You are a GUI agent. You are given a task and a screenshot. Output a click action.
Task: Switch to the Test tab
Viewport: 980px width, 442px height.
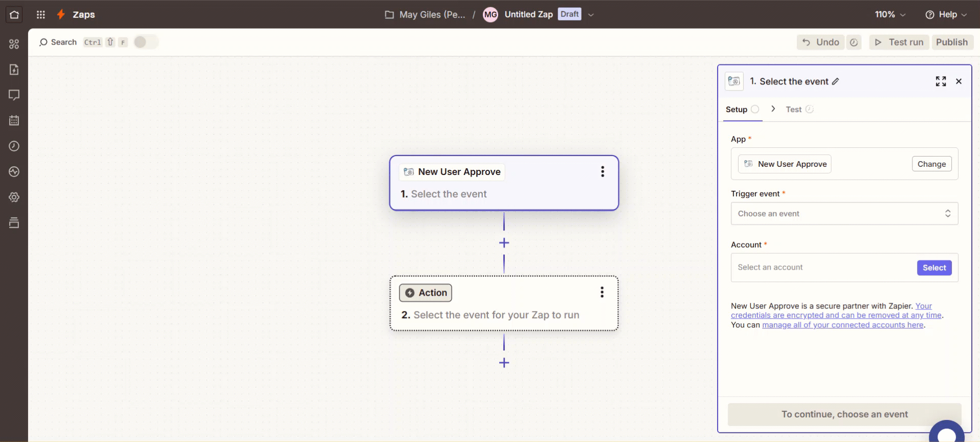[794, 109]
